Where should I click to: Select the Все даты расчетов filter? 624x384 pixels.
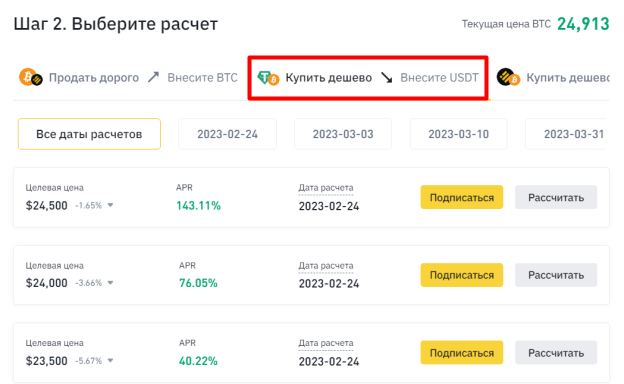(x=89, y=134)
